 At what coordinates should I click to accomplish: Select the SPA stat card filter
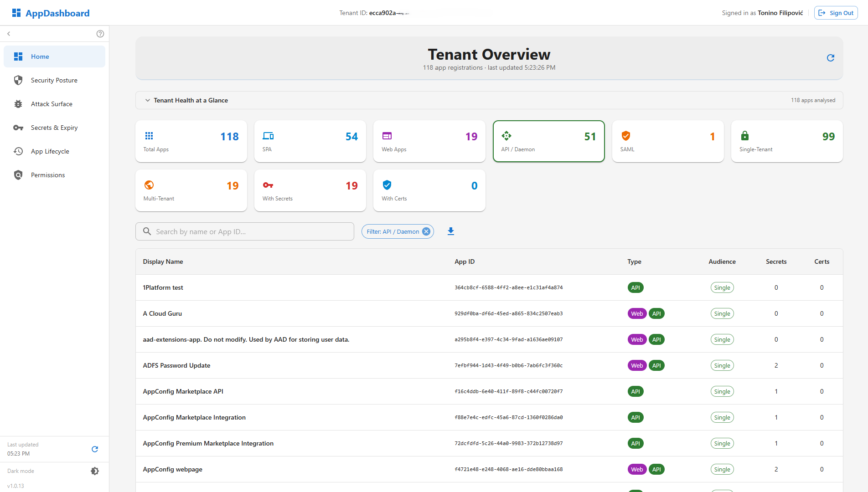pos(310,141)
